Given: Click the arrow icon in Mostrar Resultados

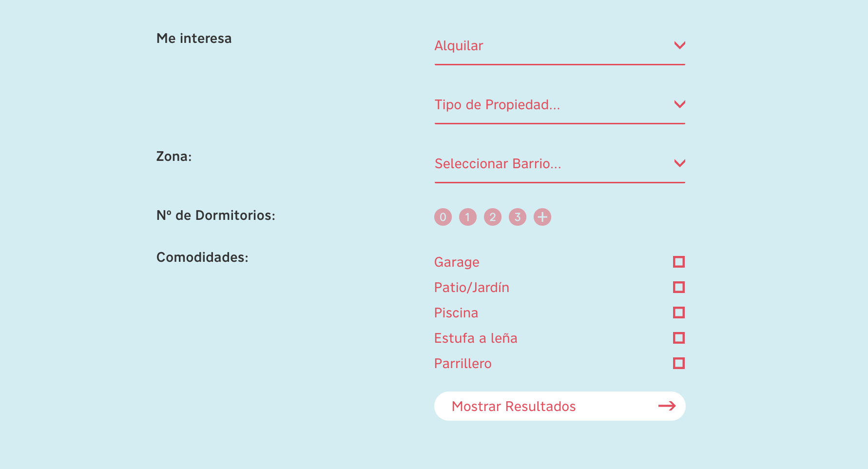Looking at the screenshot, I should pyautogui.click(x=667, y=406).
